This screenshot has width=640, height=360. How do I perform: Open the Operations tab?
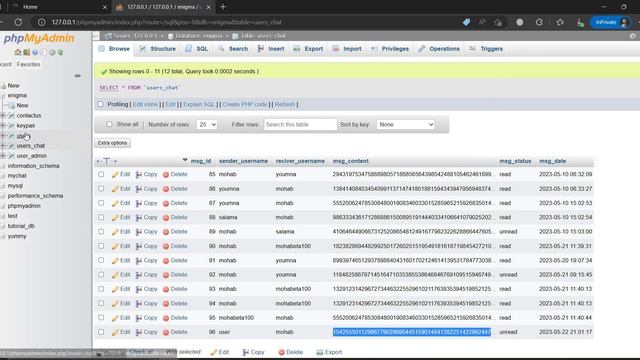tap(439, 49)
